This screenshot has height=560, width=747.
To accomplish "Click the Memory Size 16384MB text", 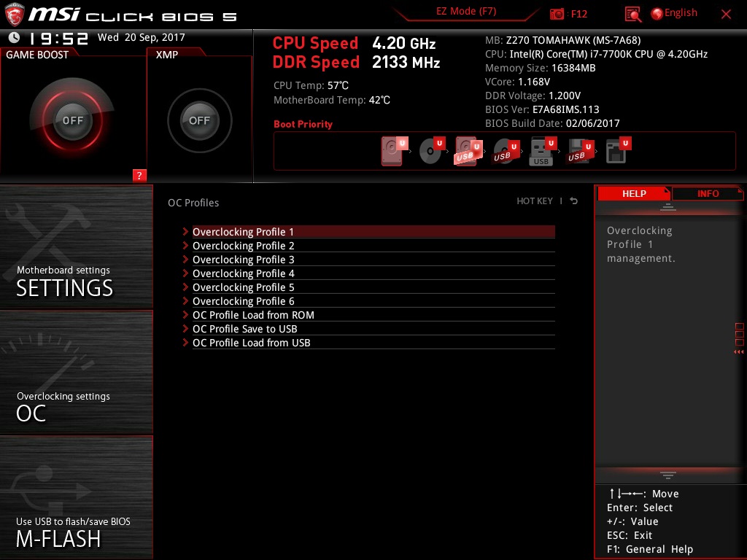I will 541,68.
